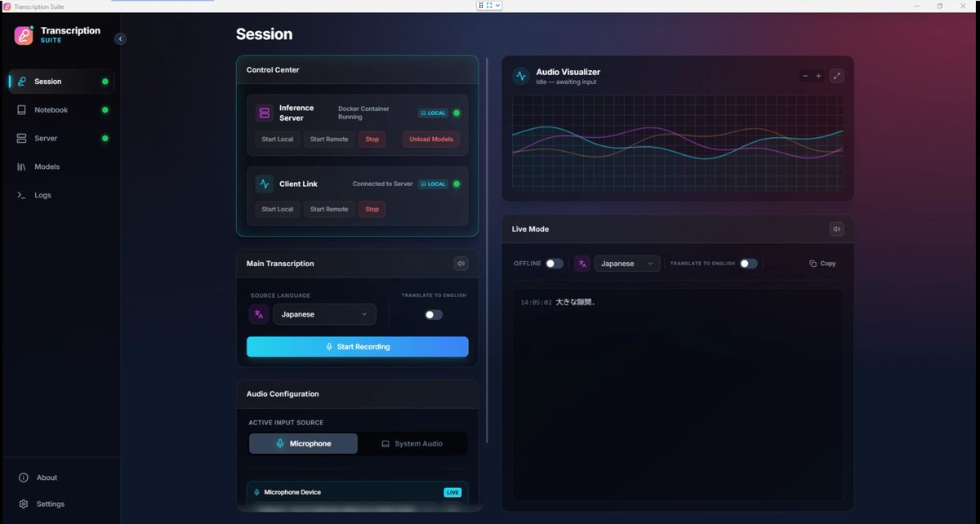Click the Client Link pulse icon
Screen dimensions: 980x524
(x=264, y=184)
